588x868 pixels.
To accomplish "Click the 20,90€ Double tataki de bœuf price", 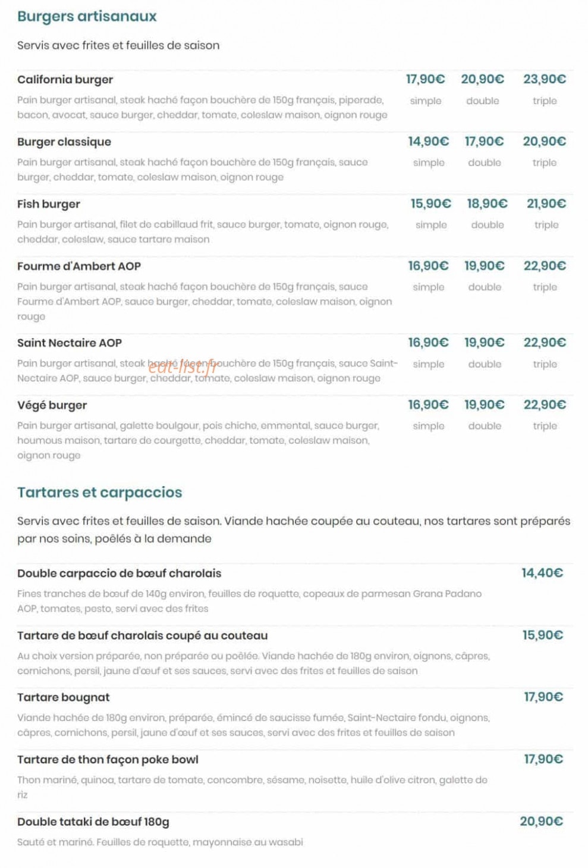I will (542, 822).
